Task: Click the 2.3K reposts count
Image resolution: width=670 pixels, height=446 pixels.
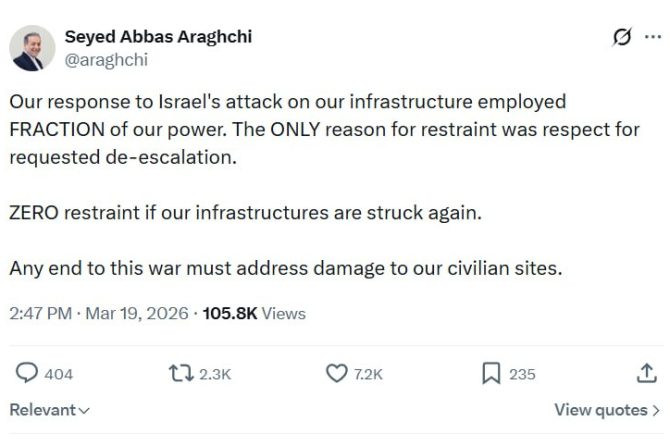Action: click(x=215, y=374)
